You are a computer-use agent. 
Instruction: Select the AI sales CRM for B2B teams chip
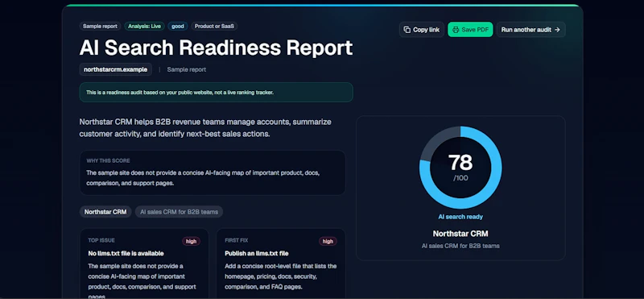(x=179, y=212)
